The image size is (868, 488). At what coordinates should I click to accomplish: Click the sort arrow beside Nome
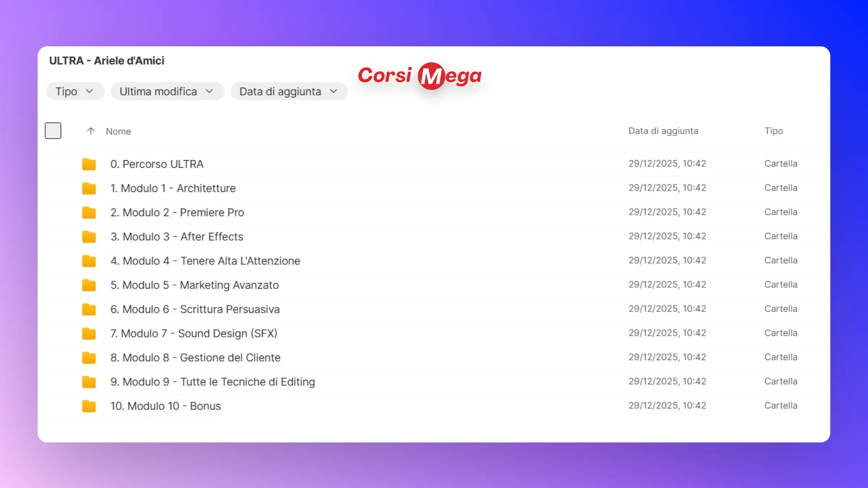point(91,131)
